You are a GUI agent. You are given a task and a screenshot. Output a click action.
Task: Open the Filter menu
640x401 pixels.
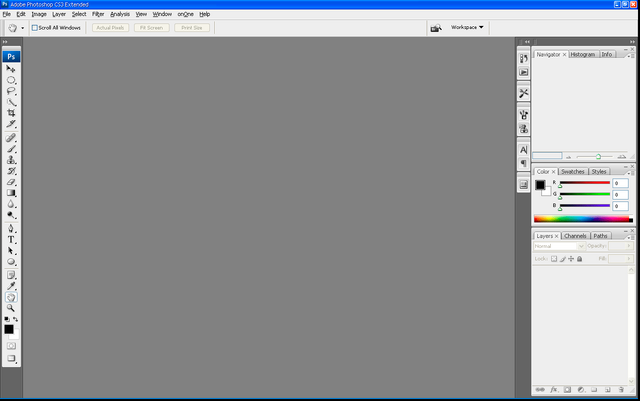[x=98, y=14]
